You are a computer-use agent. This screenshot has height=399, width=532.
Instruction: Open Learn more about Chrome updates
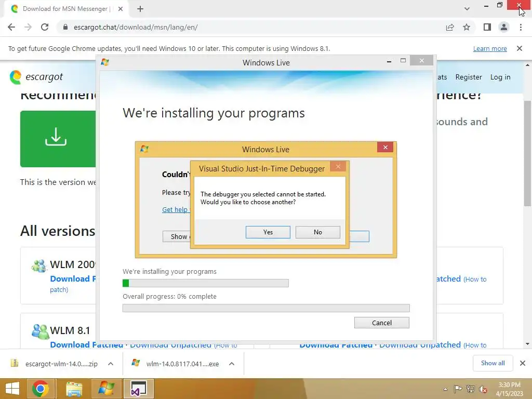click(x=490, y=48)
